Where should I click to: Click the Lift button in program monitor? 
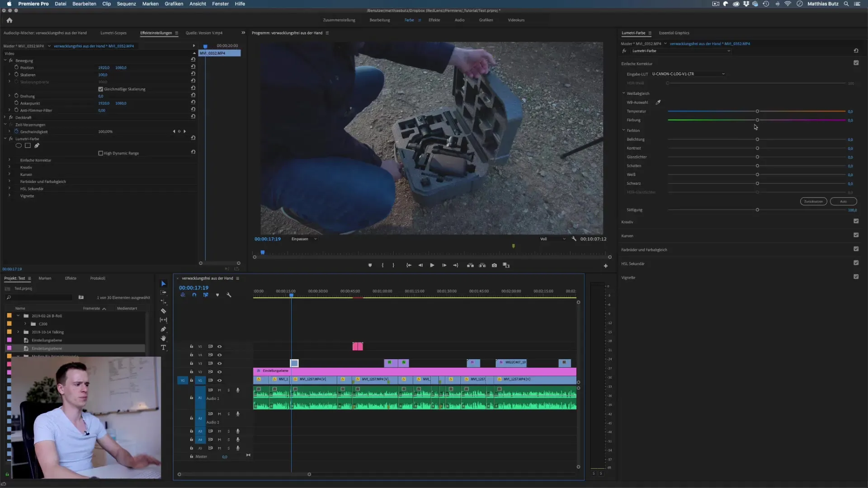click(x=470, y=265)
